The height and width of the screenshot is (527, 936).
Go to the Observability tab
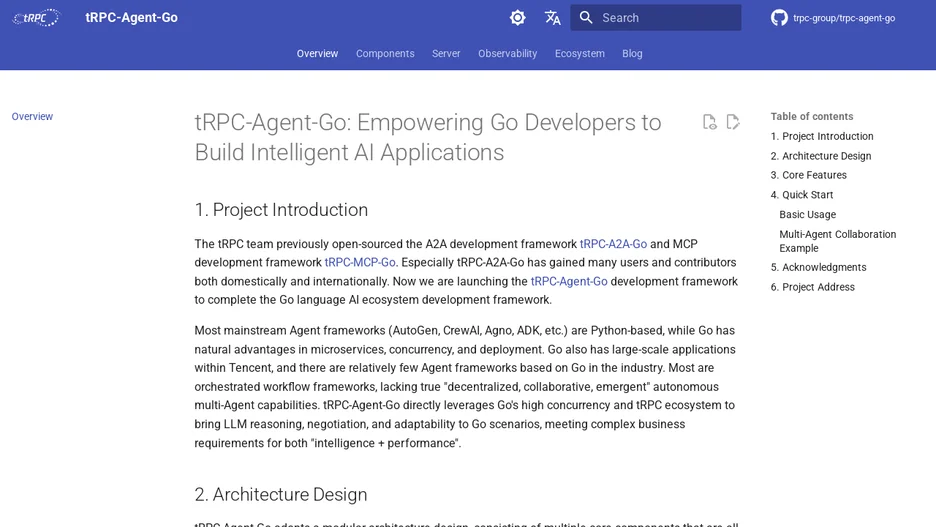tap(507, 54)
